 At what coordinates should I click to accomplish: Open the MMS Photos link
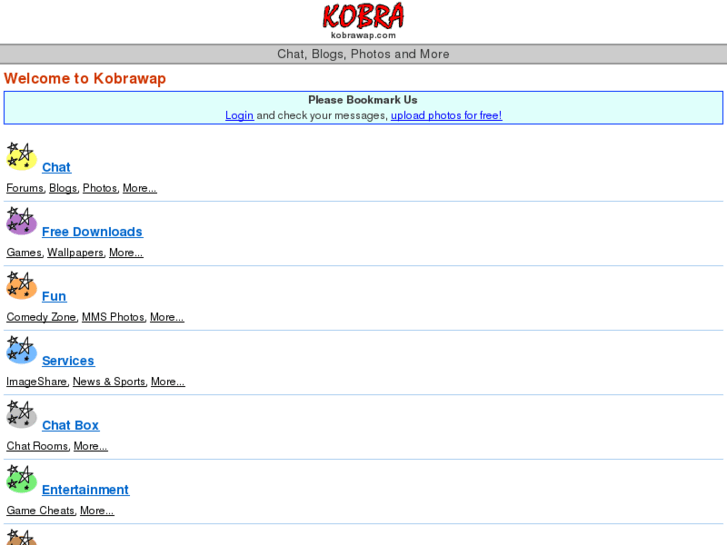point(114,317)
